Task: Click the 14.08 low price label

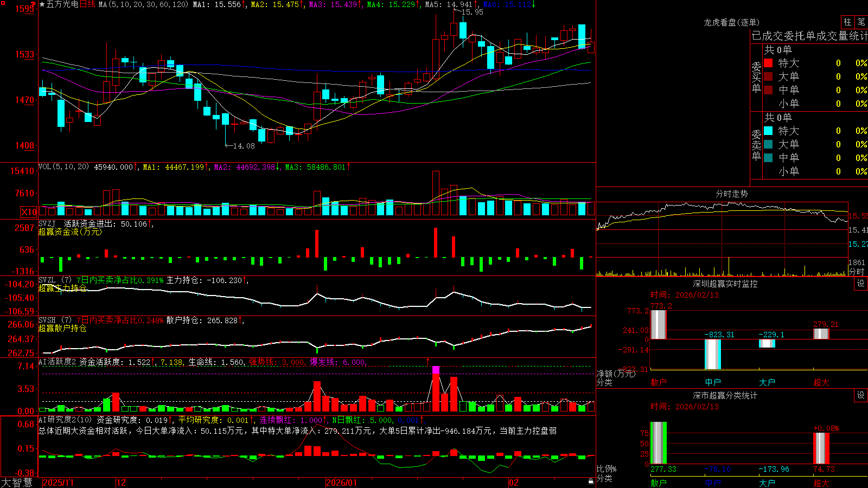Action: [x=243, y=146]
